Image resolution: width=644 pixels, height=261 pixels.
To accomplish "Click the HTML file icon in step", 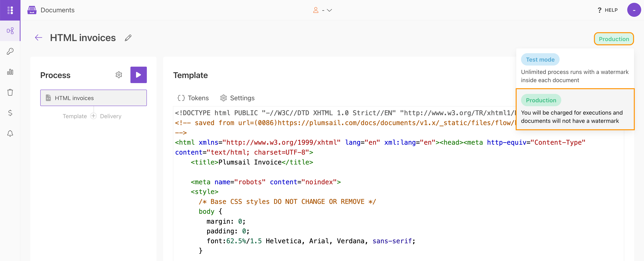I will 48,98.
